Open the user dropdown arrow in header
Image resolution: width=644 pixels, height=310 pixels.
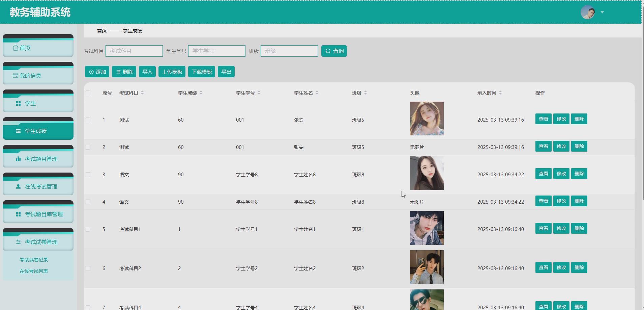[602, 12]
